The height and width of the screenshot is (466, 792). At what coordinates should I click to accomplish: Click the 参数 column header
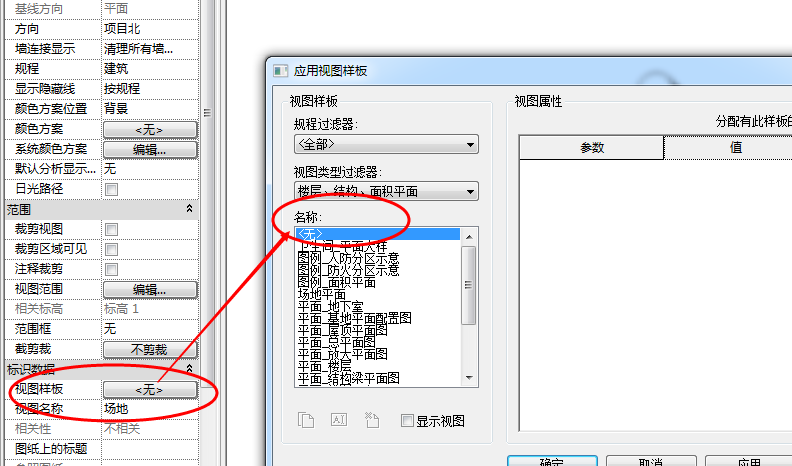pos(592,147)
